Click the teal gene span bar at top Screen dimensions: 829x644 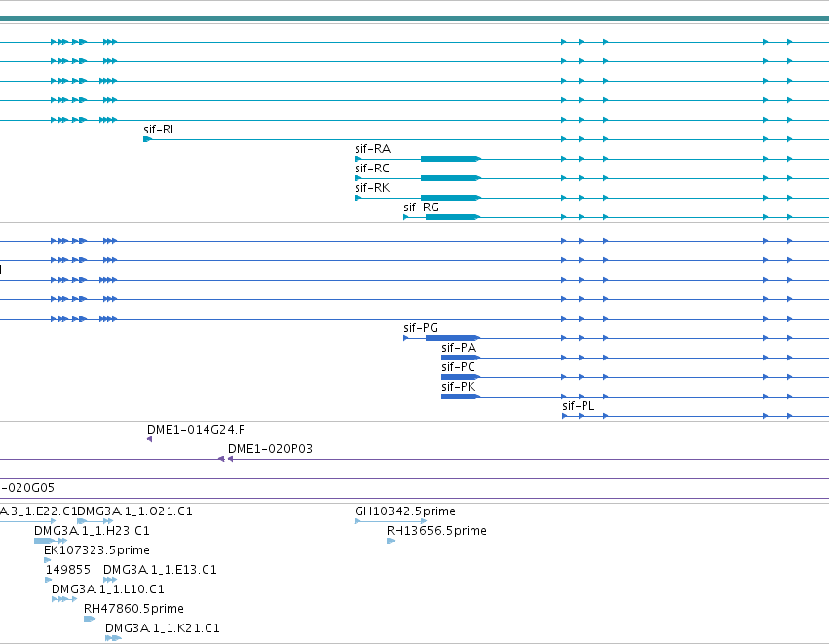click(x=415, y=19)
